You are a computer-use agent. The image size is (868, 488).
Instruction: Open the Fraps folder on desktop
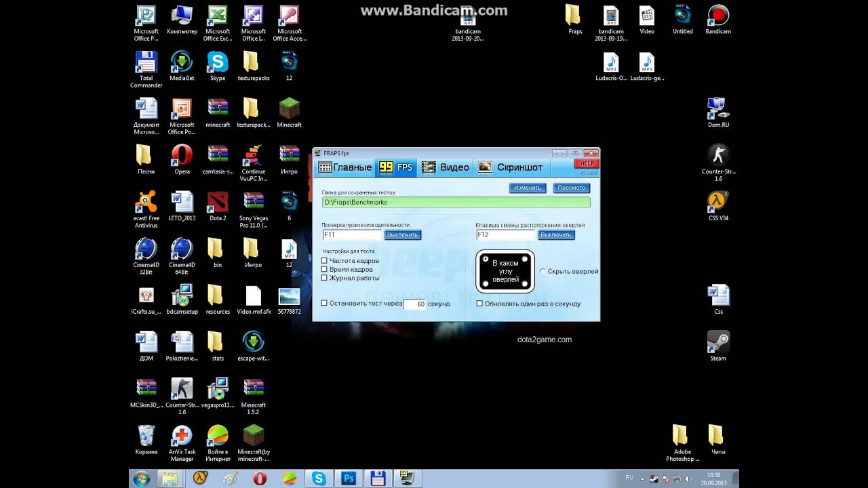click(x=575, y=20)
